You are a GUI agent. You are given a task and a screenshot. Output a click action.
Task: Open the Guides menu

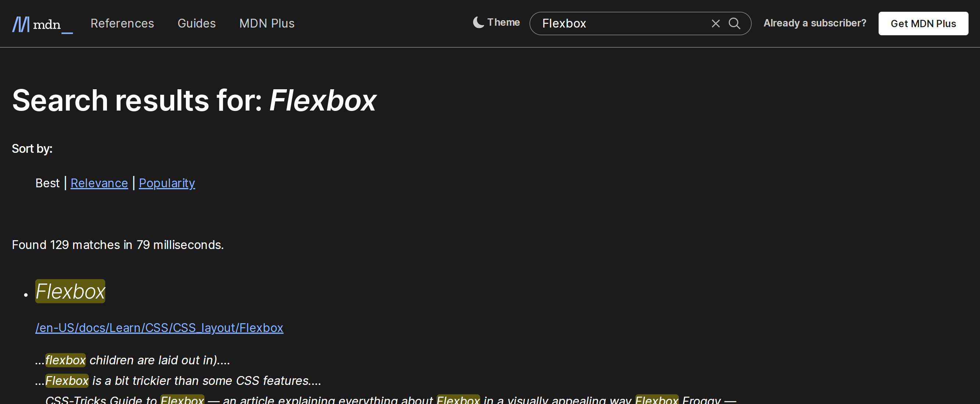[x=196, y=24]
